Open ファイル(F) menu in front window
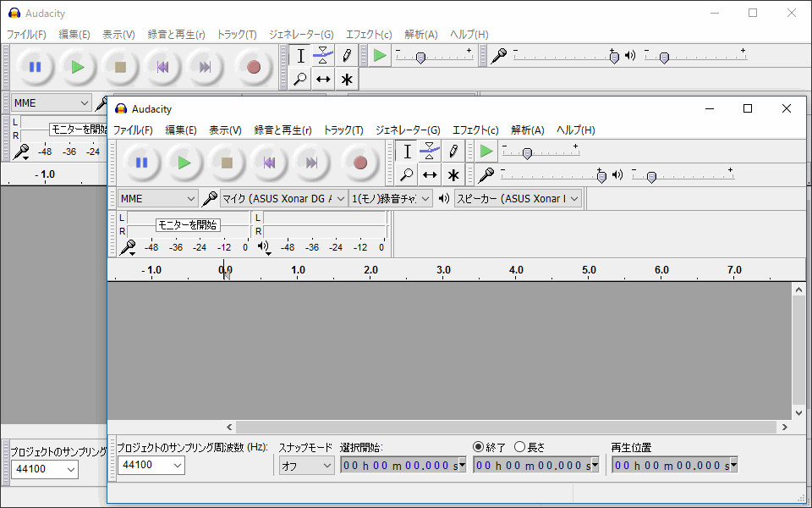812x508 pixels. click(133, 130)
